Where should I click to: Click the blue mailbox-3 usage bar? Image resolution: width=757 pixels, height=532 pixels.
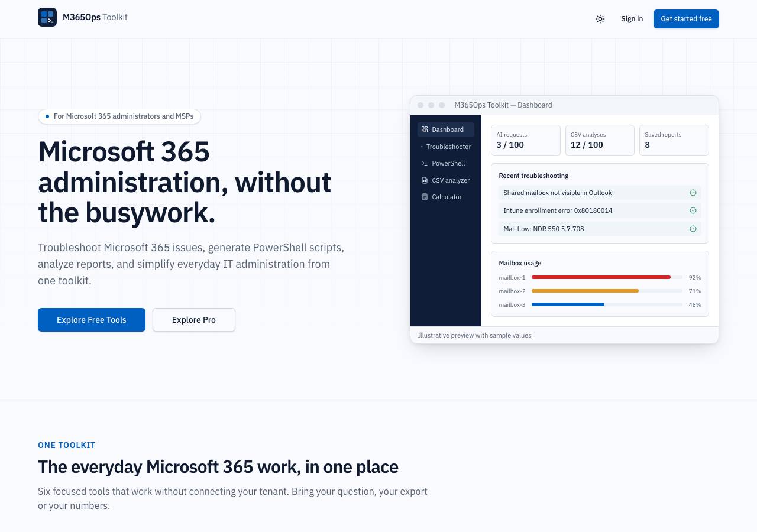[x=568, y=304]
